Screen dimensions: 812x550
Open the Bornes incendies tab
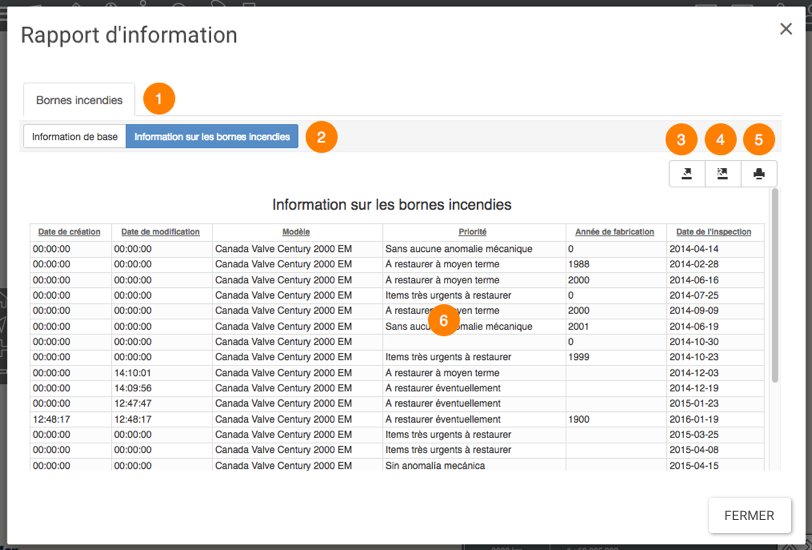79,100
